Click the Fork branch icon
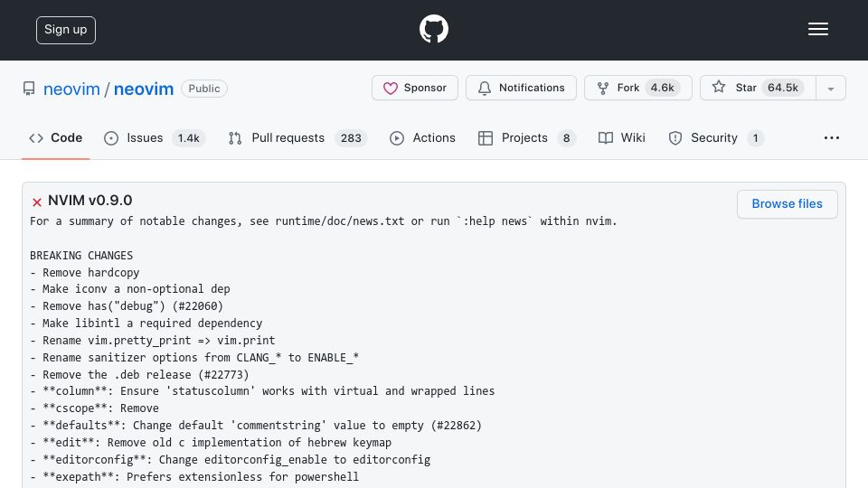Image resolution: width=868 pixels, height=488 pixels. [603, 89]
